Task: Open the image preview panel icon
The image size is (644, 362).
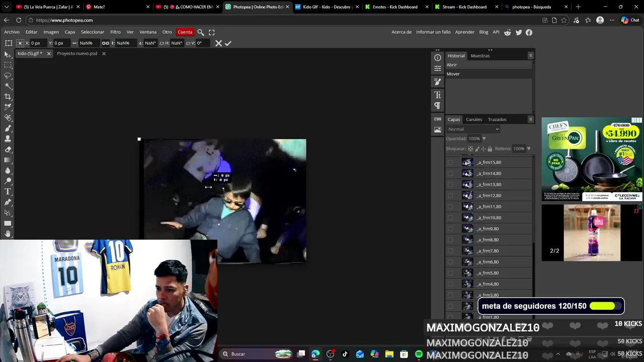Action: [438, 130]
